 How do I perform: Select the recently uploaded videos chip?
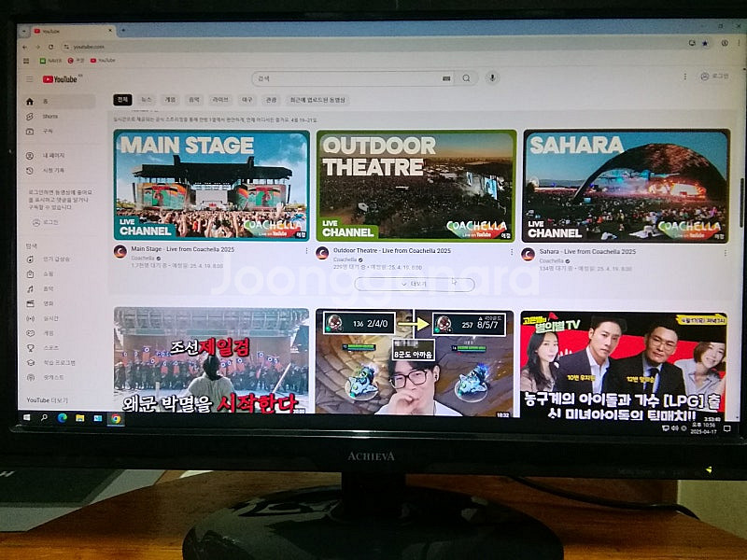317,100
